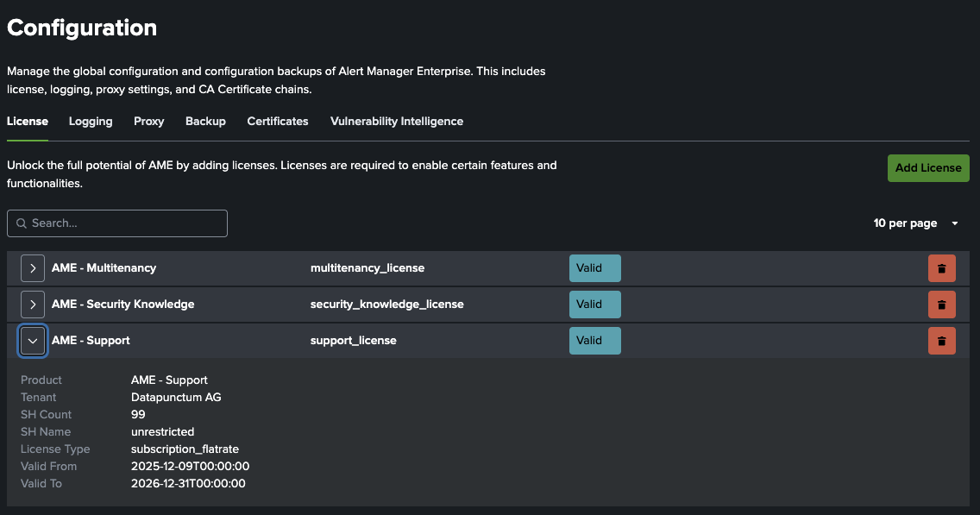The width and height of the screenshot is (980, 515).
Task: Delete the AME - Support license
Action: (941, 340)
